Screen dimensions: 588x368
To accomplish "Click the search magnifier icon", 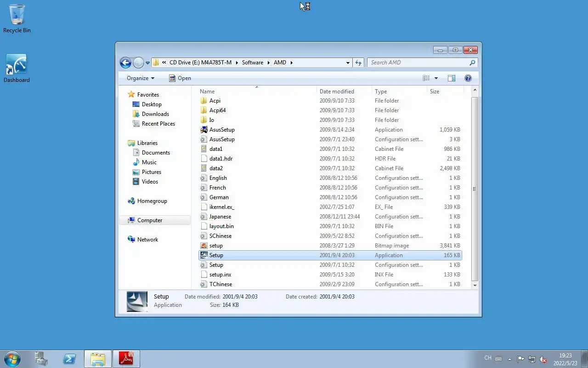I will (x=472, y=63).
